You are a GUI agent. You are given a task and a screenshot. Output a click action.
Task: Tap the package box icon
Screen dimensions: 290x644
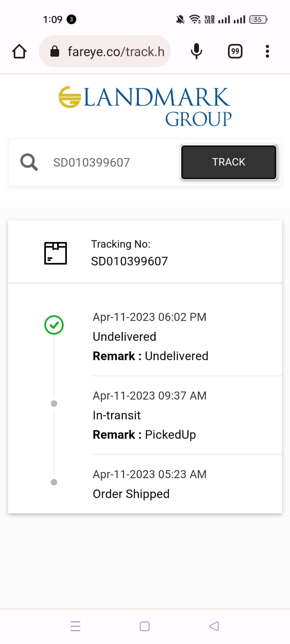[56, 253]
